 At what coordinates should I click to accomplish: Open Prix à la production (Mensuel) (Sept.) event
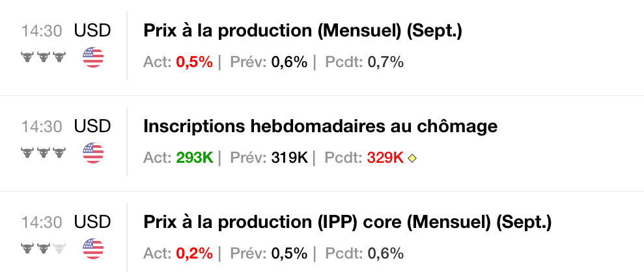302,31
